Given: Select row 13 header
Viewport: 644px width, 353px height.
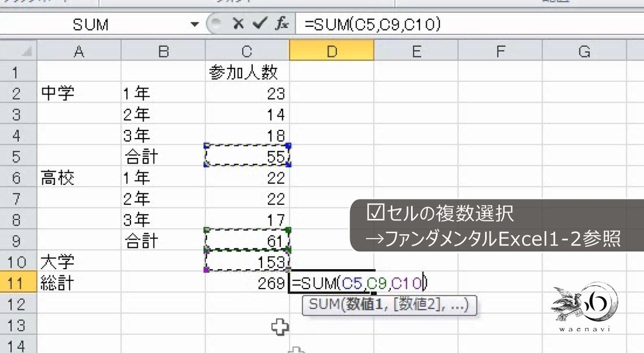Looking at the screenshot, I should 18,325.
